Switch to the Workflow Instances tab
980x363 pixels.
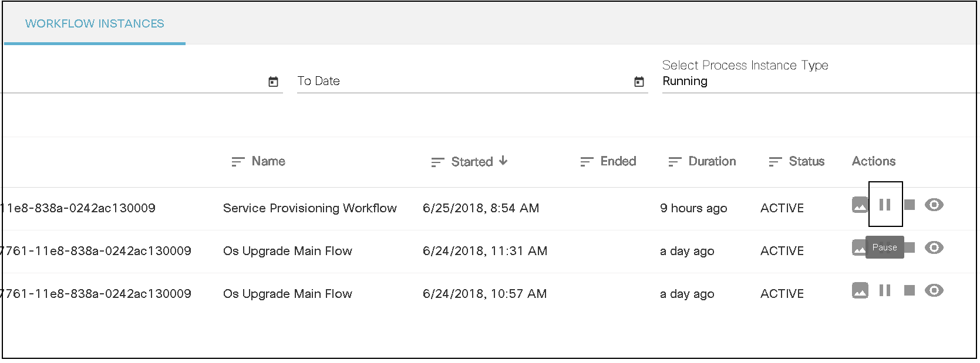[95, 23]
